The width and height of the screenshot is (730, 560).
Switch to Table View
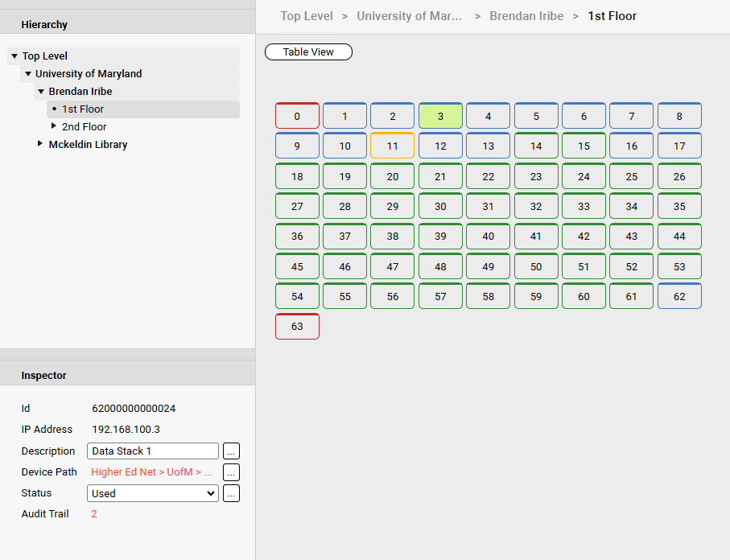click(x=308, y=52)
